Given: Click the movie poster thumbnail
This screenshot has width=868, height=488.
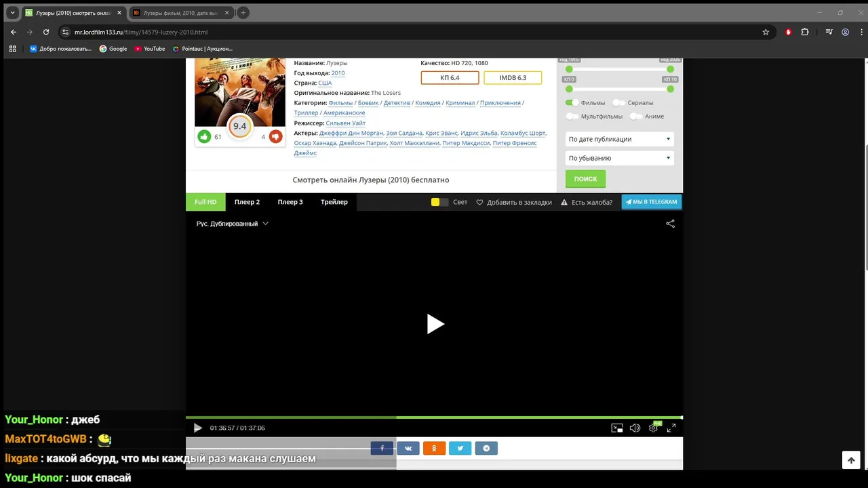Looking at the screenshot, I should (240, 92).
